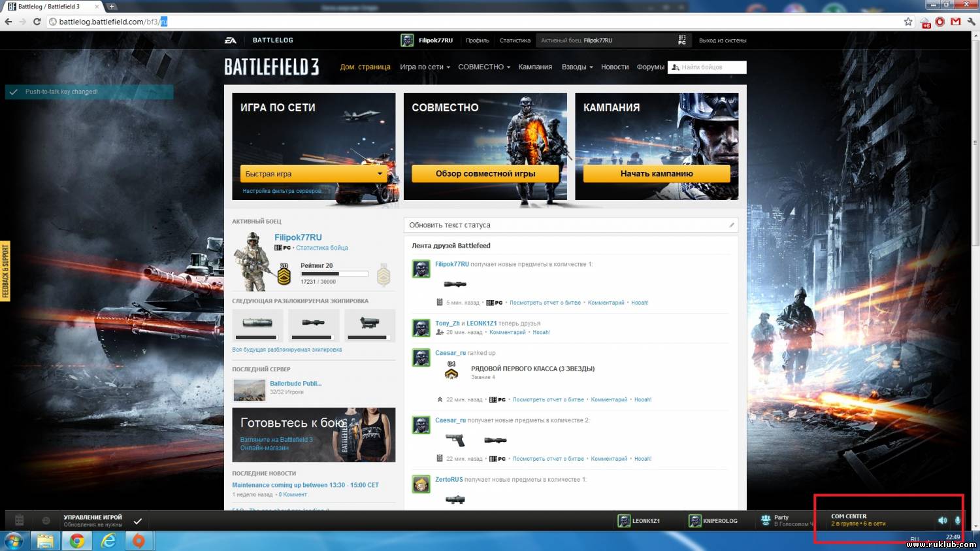Open Windows Explorer folder in taskbar
980x551 pixels.
45,541
